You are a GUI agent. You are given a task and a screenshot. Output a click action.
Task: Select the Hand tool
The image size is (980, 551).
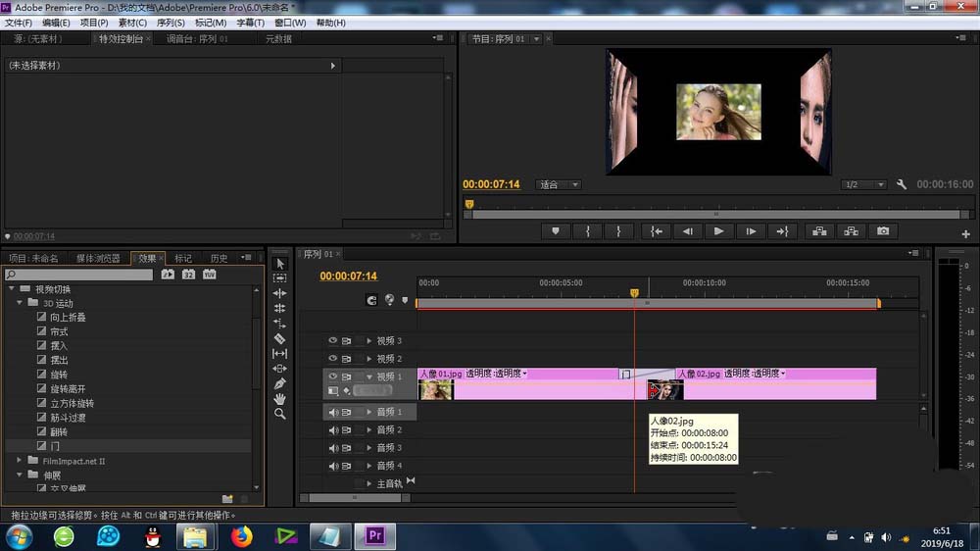coord(280,398)
